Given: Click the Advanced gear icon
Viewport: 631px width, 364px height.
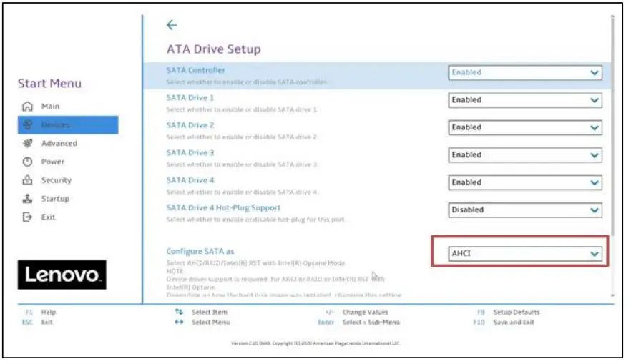Looking at the screenshot, I should [27, 143].
